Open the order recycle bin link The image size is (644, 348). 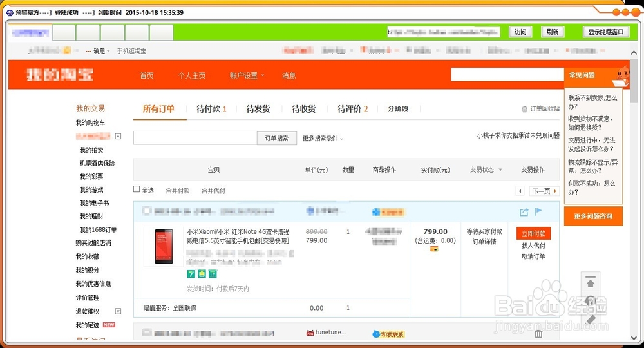point(540,108)
